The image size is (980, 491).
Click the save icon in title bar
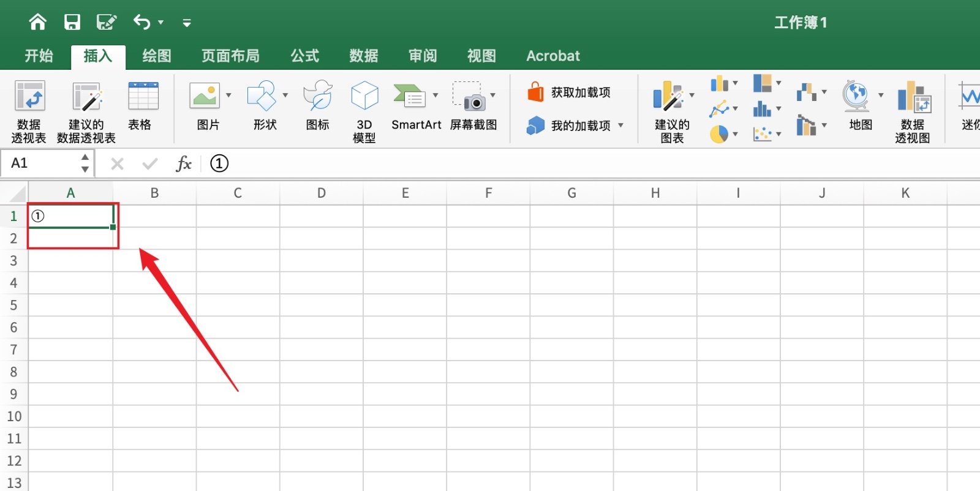point(72,23)
